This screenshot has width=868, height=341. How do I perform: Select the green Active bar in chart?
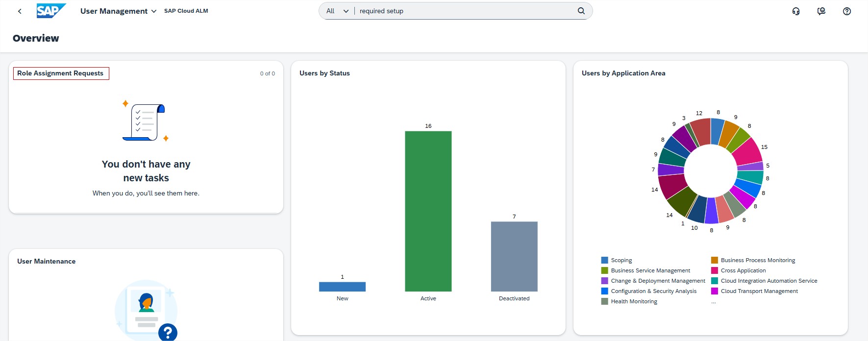coord(428,211)
